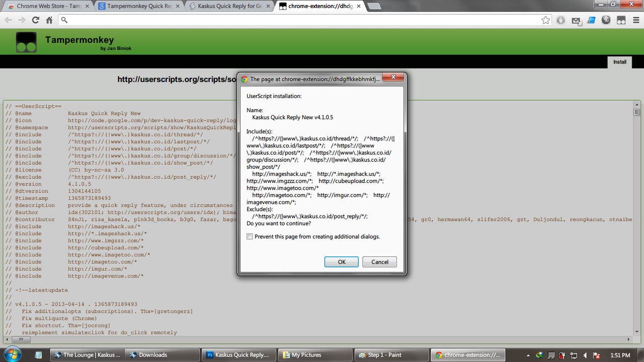Click Cancel in the install dialog
Viewport: 644px width, 362px height.
[x=380, y=261]
